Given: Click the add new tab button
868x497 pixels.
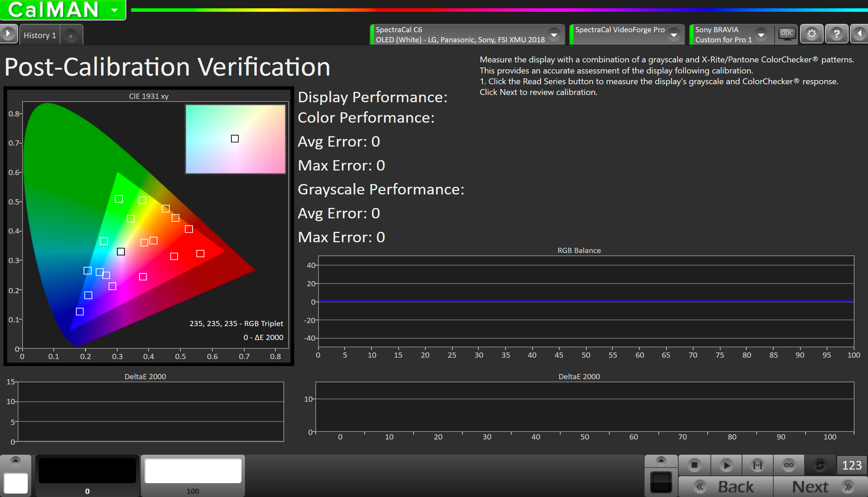Looking at the screenshot, I should [x=71, y=36].
